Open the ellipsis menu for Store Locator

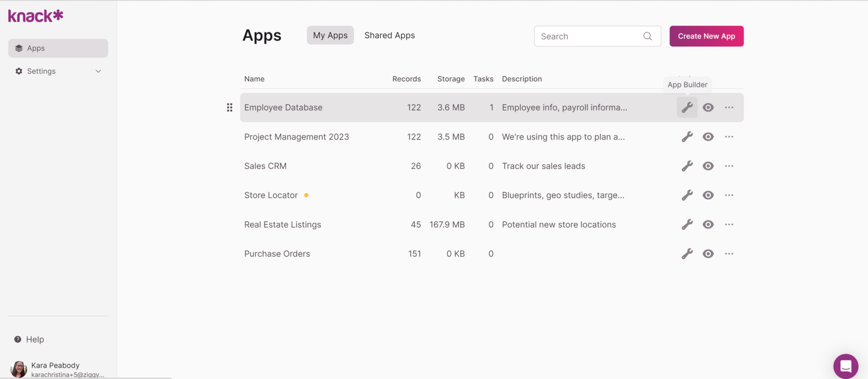729,195
